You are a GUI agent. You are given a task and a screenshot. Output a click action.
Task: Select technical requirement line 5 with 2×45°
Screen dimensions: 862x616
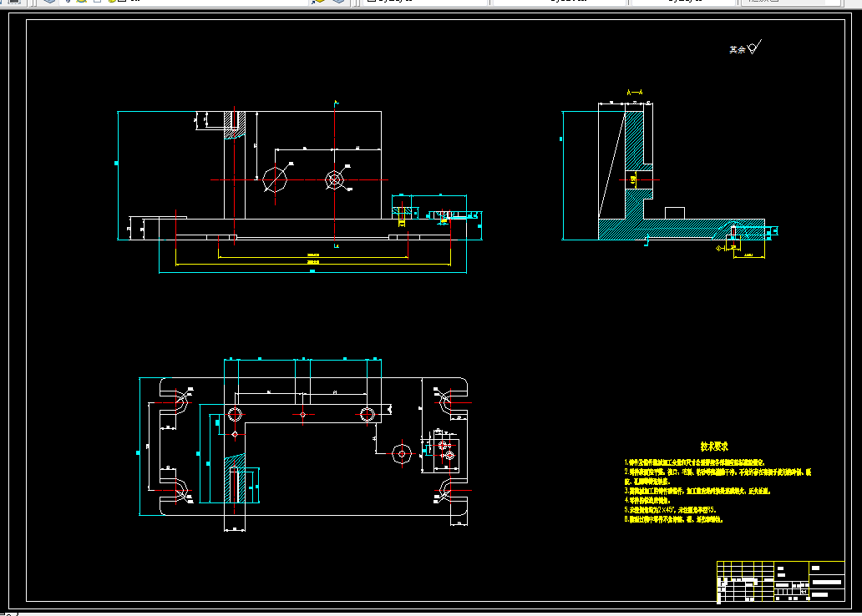click(x=670, y=510)
